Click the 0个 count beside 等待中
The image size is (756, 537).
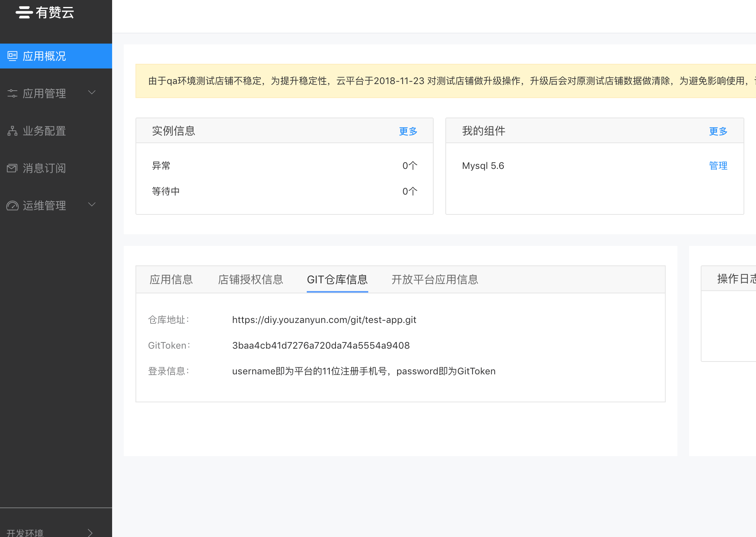point(410,191)
